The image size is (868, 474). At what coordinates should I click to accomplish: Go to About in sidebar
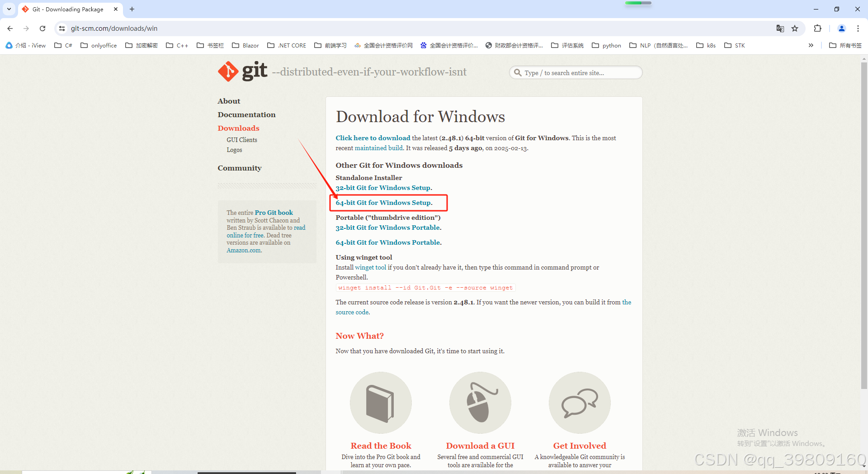tap(229, 101)
